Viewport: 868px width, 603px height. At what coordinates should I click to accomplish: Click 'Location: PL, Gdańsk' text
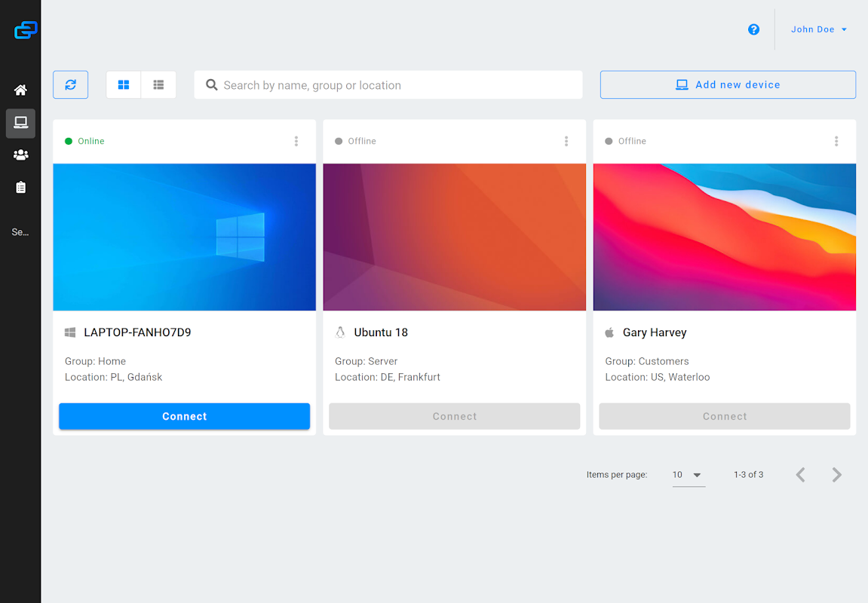pos(113,378)
